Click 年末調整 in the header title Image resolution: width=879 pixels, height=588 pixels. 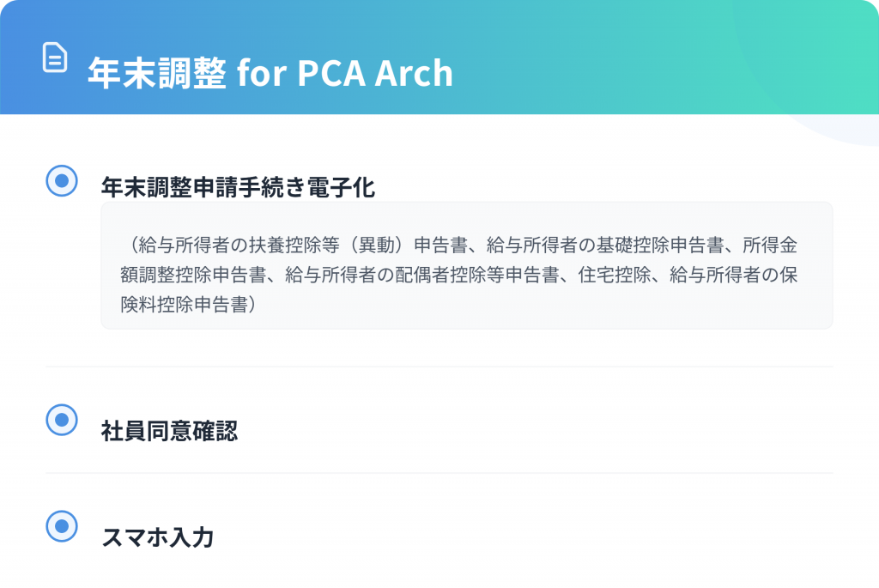[157, 74]
